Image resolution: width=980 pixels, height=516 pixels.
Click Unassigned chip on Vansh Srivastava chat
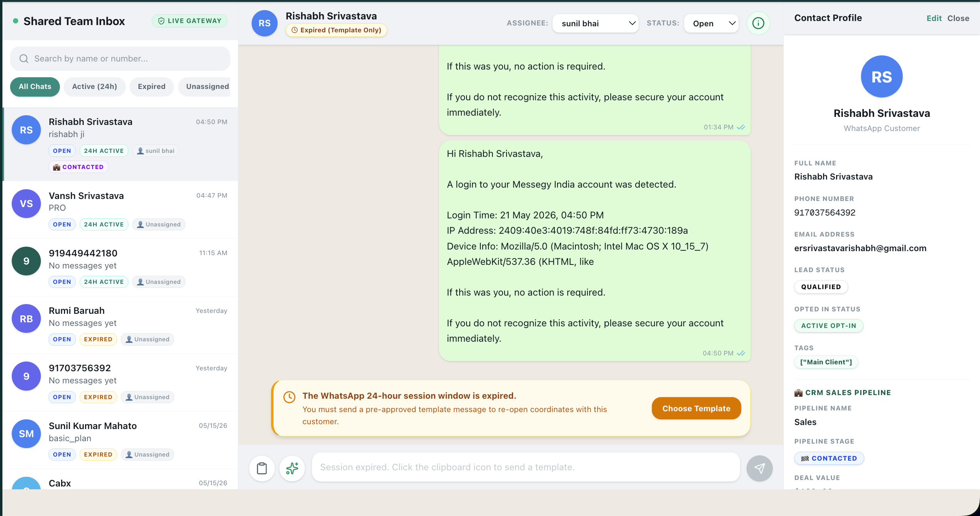pos(159,224)
